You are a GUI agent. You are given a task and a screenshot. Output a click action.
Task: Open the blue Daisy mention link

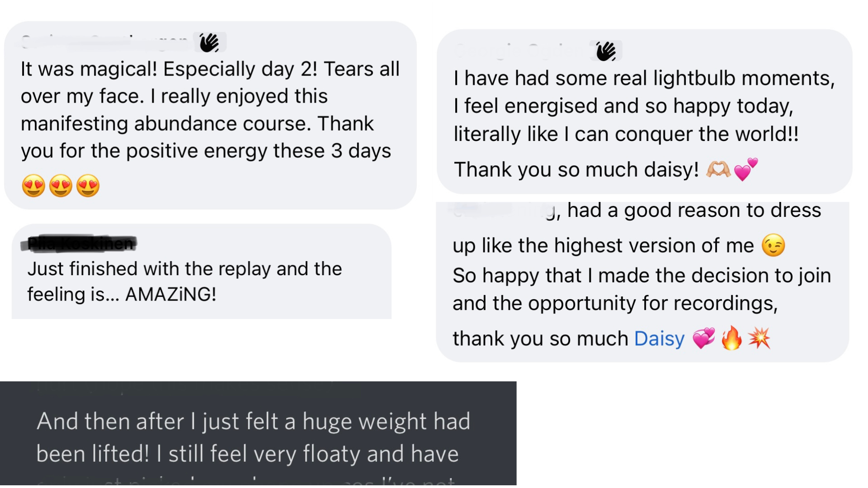659,338
